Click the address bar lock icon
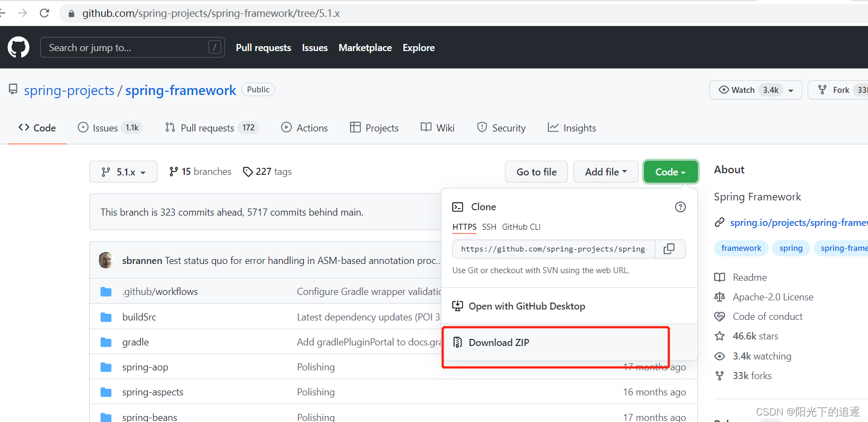Viewport: 868px width, 422px height. (71, 14)
